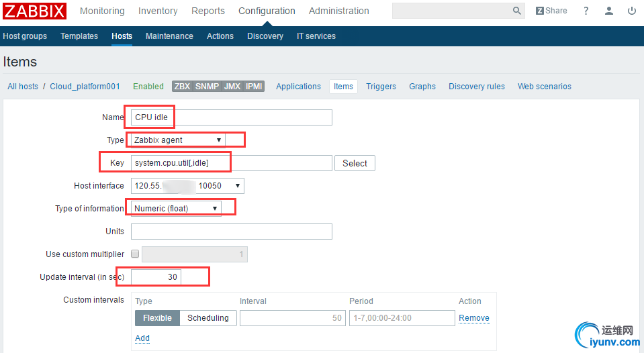Click the Name field with CPU idle
Screen dimensions: 644x353
pyautogui.click(x=232, y=117)
